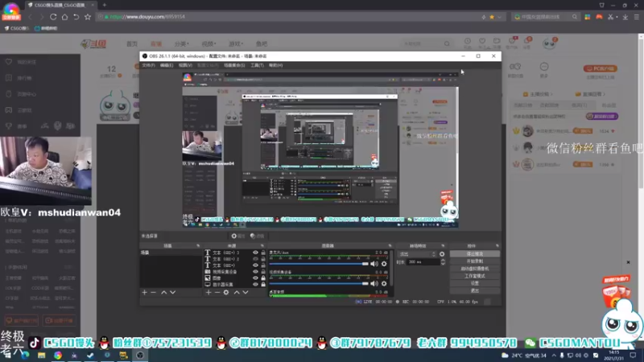The image size is (644, 362).
Task: Open Douyu 游戏 dropdown in navbar
Action: tap(236, 44)
